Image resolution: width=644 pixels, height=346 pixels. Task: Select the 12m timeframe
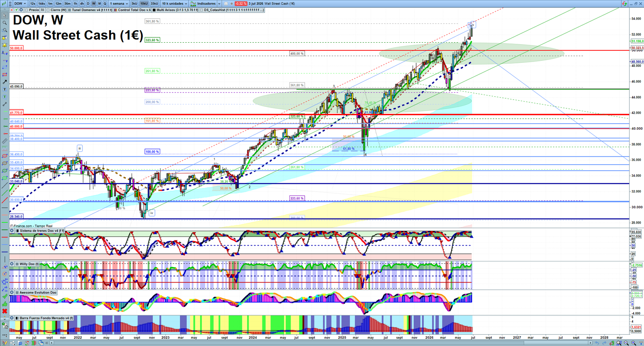(58, 4)
